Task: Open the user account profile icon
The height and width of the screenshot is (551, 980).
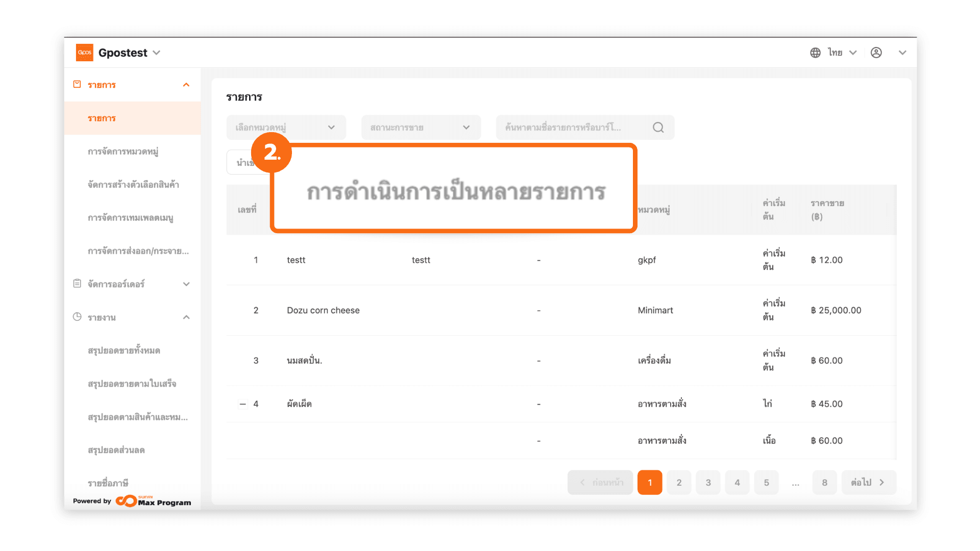Action: (x=876, y=53)
